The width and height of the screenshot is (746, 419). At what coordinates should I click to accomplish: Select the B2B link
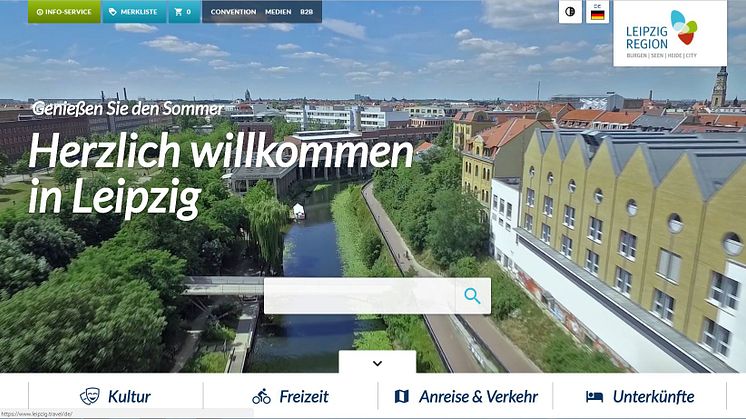coord(306,12)
